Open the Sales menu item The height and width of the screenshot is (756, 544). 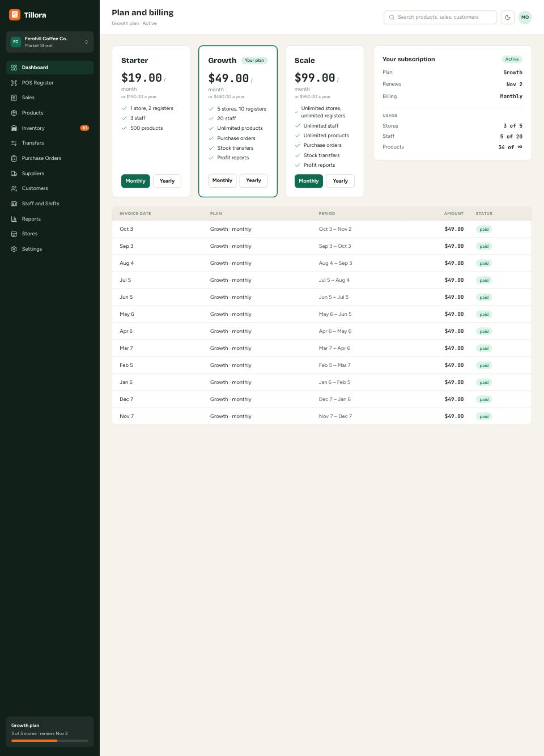coord(50,98)
